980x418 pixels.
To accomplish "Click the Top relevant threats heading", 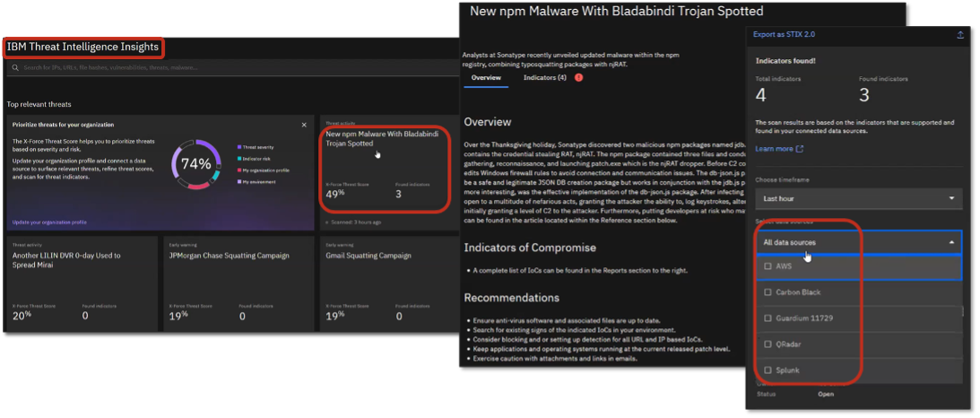I will coord(39,104).
